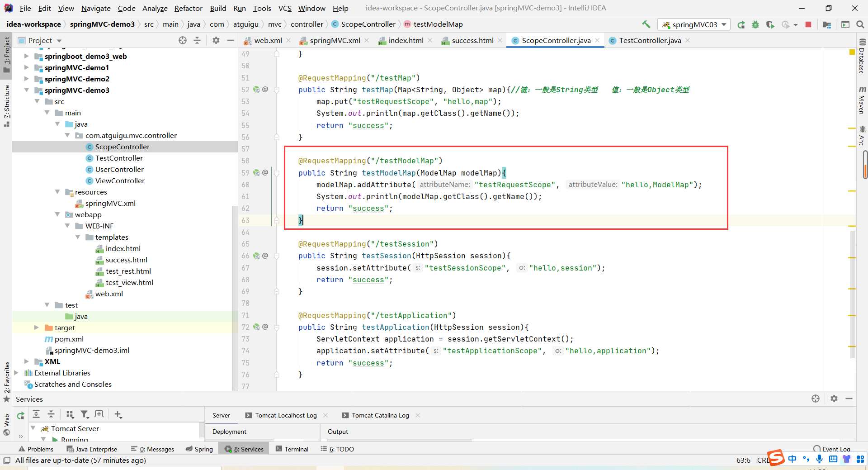
Task: Collapse all services in Services toolbar
Action: click(x=51, y=414)
